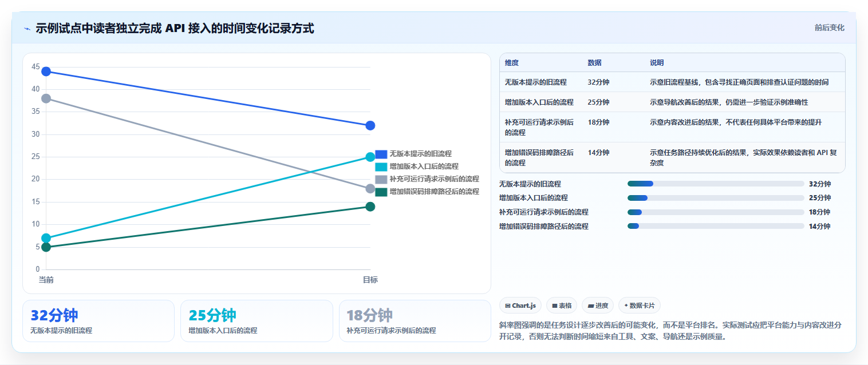This screenshot has width=868, height=365.
Task: Click the 数据 column header
Action: pos(594,63)
